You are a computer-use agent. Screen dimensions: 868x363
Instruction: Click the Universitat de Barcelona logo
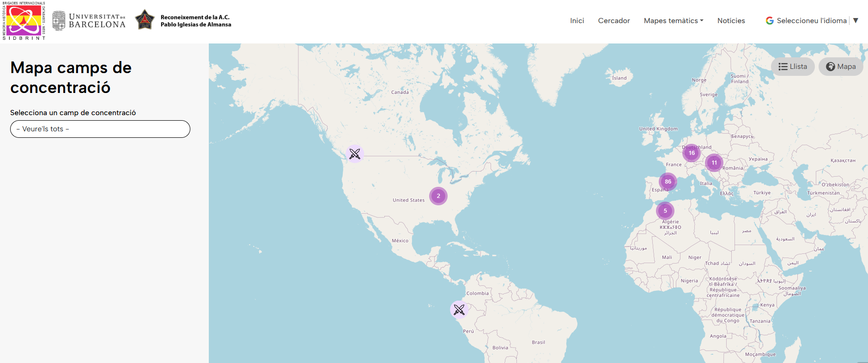89,21
